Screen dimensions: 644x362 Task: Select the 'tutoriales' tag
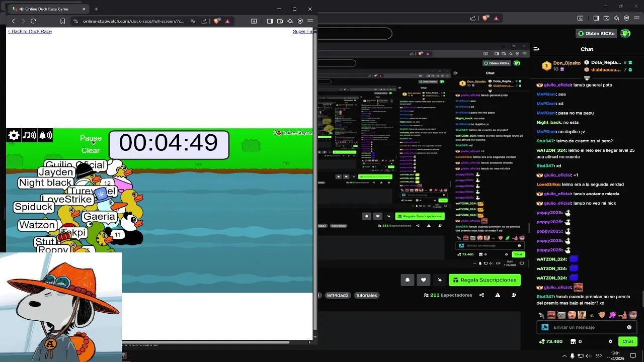(367, 295)
